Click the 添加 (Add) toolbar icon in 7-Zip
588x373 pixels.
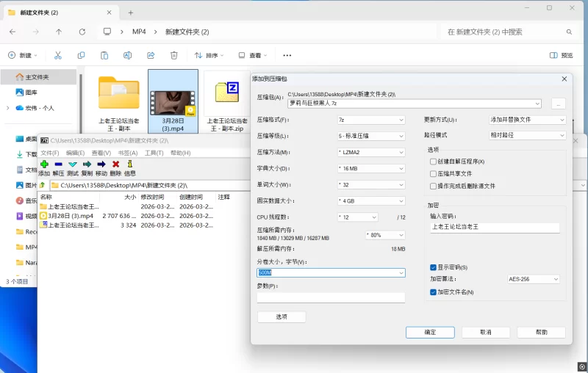(44, 164)
